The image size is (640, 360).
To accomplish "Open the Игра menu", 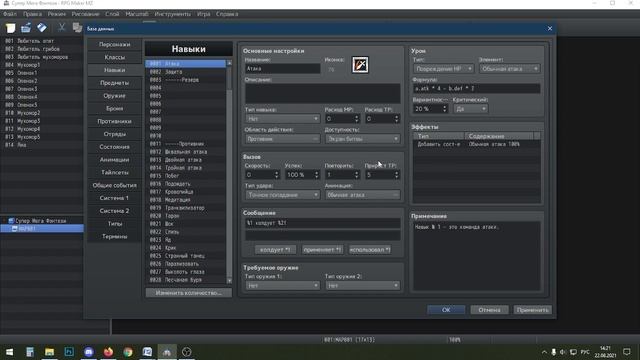I will point(204,14).
